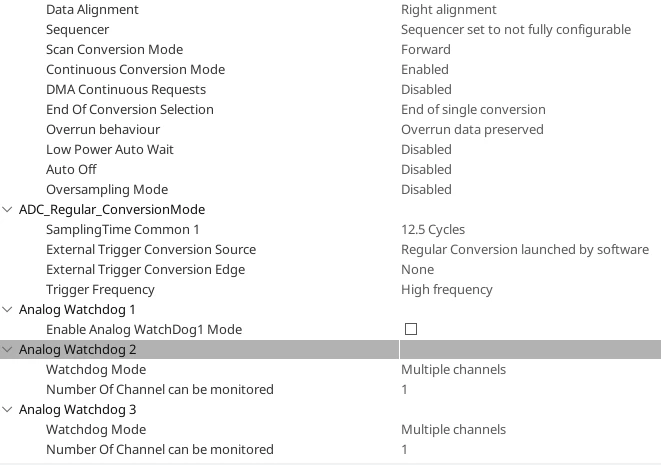This screenshot has width=661, height=465.
Task: Enable Analog WatchDog1 Mode checkbox
Action: click(411, 329)
